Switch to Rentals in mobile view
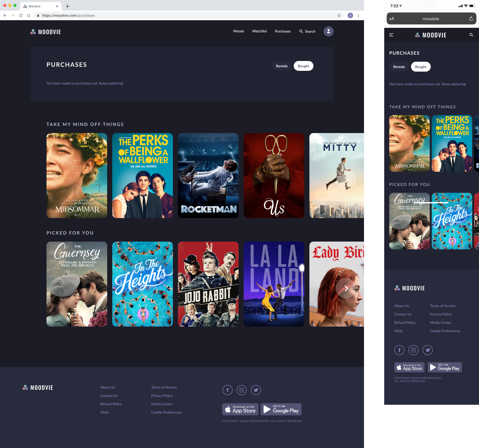479x448 pixels. tap(399, 67)
